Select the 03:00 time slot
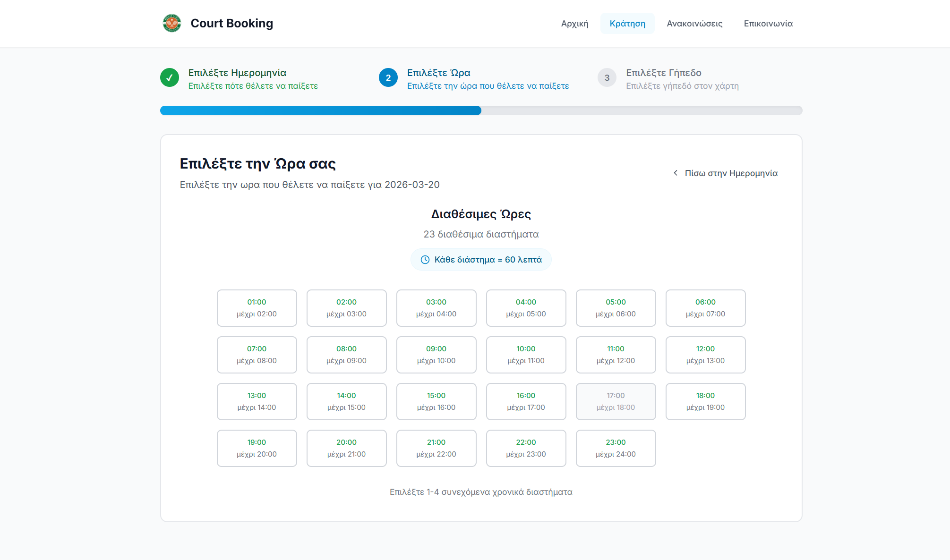This screenshot has height=560, width=950. [x=436, y=308]
